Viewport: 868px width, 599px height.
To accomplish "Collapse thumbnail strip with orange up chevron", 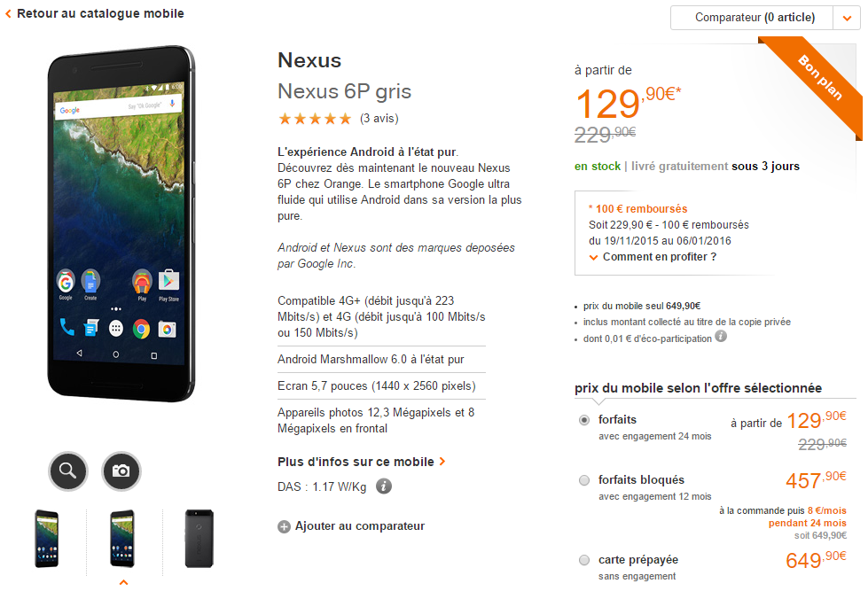I will (123, 582).
